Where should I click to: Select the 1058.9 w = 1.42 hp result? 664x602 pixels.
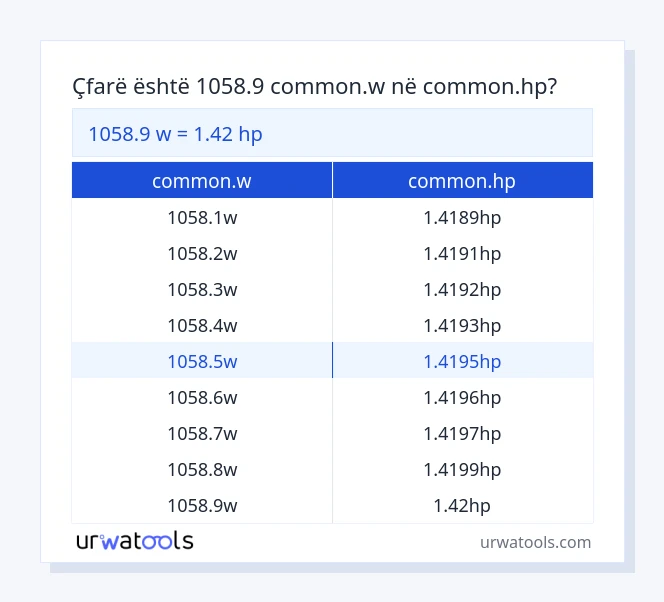tap(175, 133)
